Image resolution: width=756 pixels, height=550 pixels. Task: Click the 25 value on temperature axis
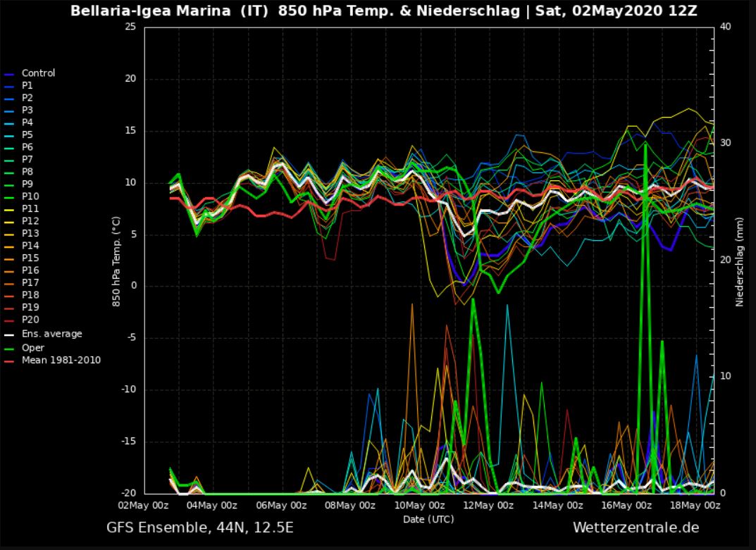tap(130, 27)
